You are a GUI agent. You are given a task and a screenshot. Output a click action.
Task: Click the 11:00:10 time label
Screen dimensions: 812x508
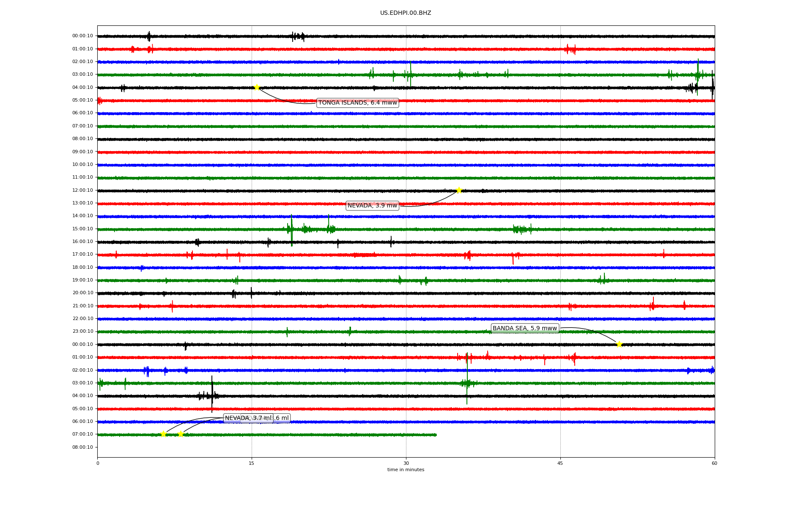point(82,177)
